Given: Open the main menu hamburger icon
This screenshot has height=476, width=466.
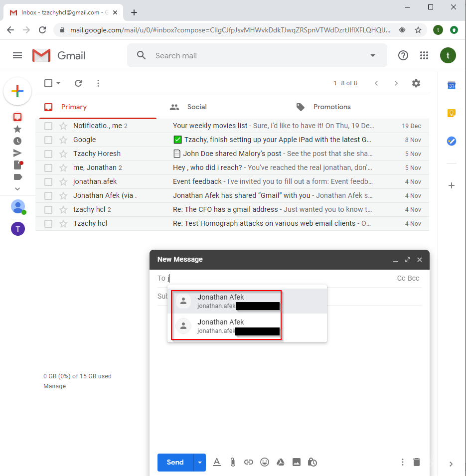Looking at the screenshot, I should point(17,55).
